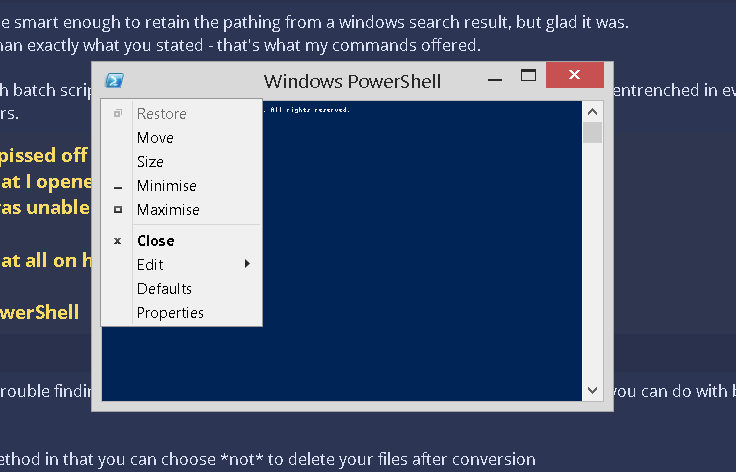736x472 pixels.
Task: Choose Size from the system menu
Action: (182, 162)
